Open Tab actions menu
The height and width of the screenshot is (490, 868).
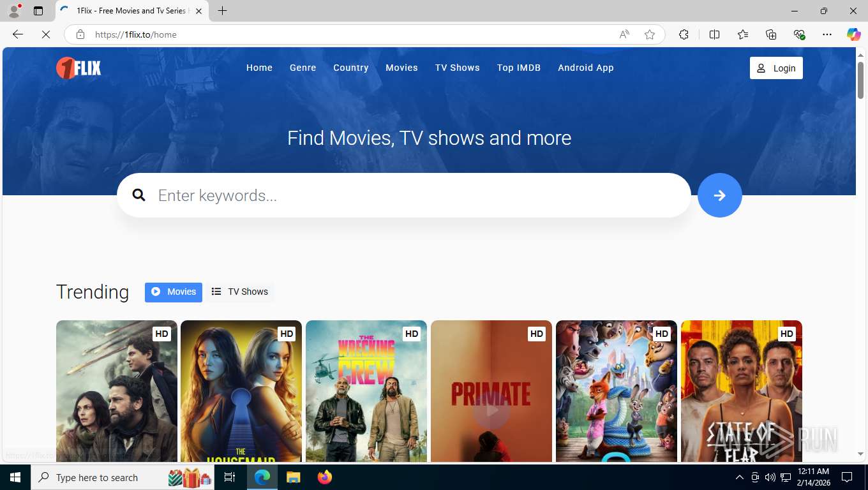coord(38,11)
